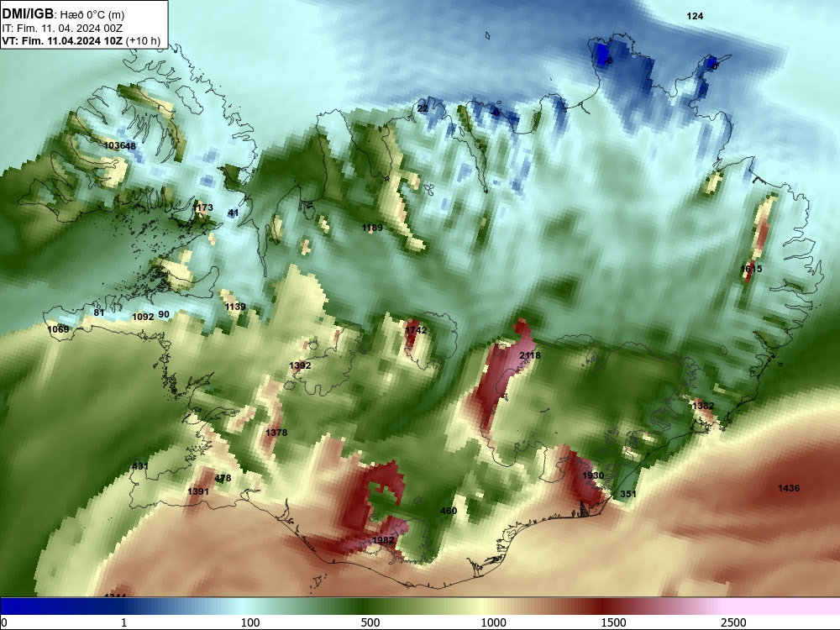Click the map value 22
The image size is (840, 630).
[x=423, y=108]
